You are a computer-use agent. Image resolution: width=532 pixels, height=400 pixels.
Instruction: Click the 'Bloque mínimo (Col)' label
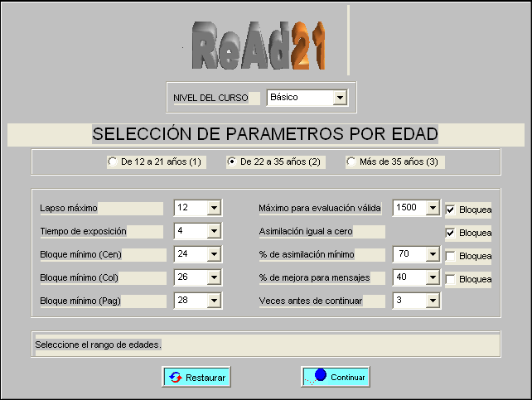(79, 277)
